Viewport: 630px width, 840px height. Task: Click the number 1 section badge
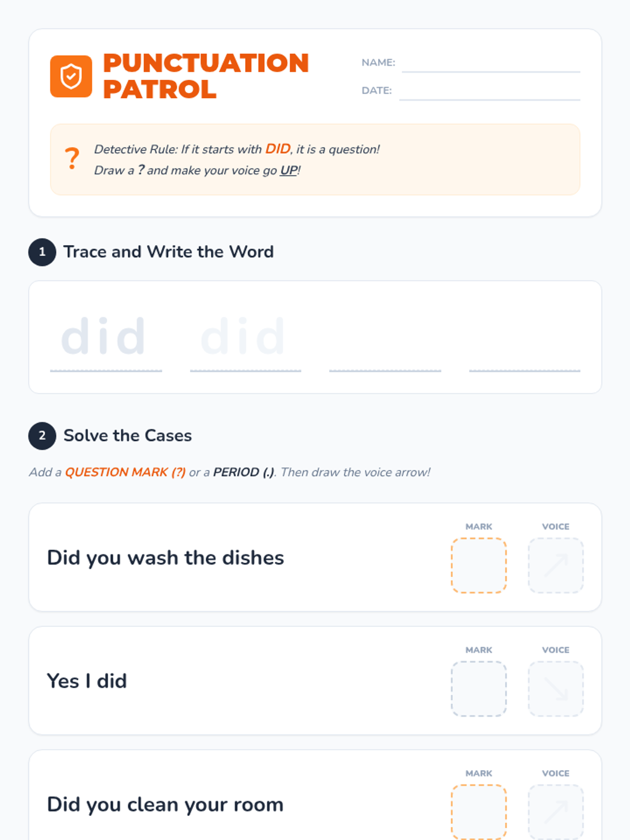pos(42,252)
